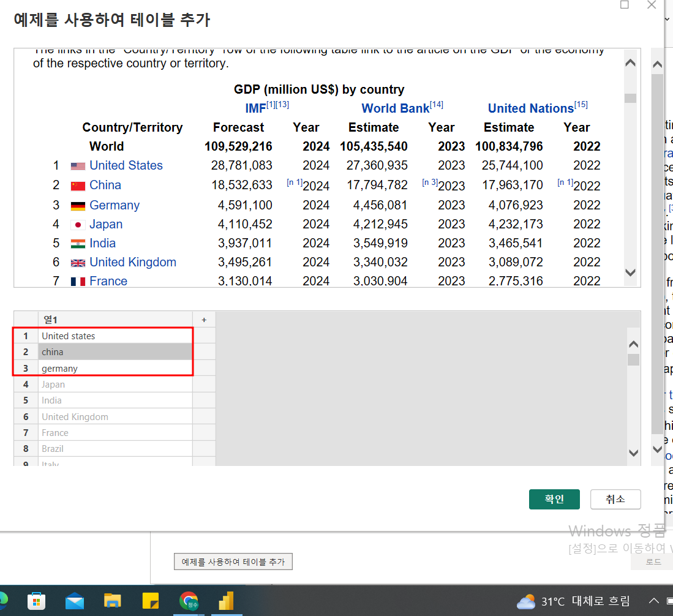Click Germany UN estimate 4,076,923

coord(516,205)
